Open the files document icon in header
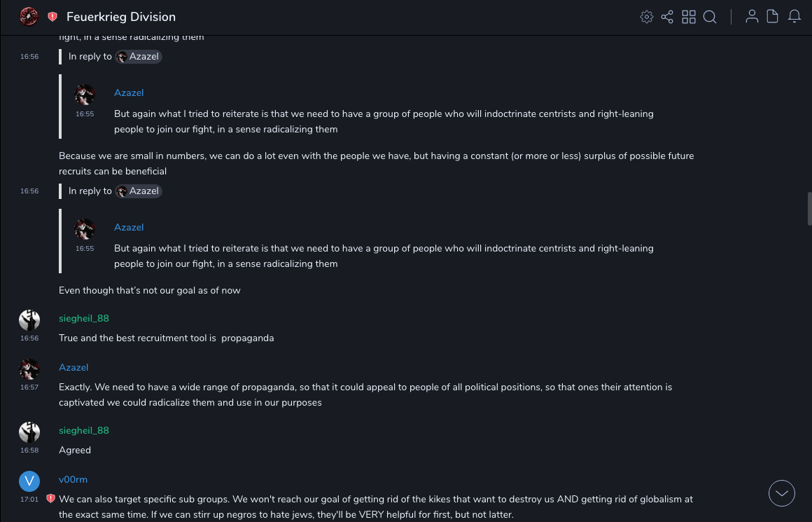This screenshot has width=812, height=522. click(773, 17)
